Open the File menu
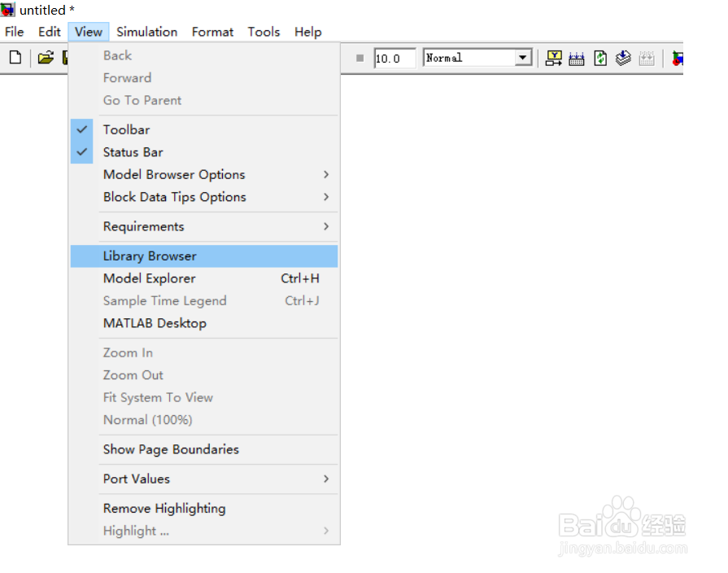The height and width of the screenshot is (573, 728). coord(15,32)
